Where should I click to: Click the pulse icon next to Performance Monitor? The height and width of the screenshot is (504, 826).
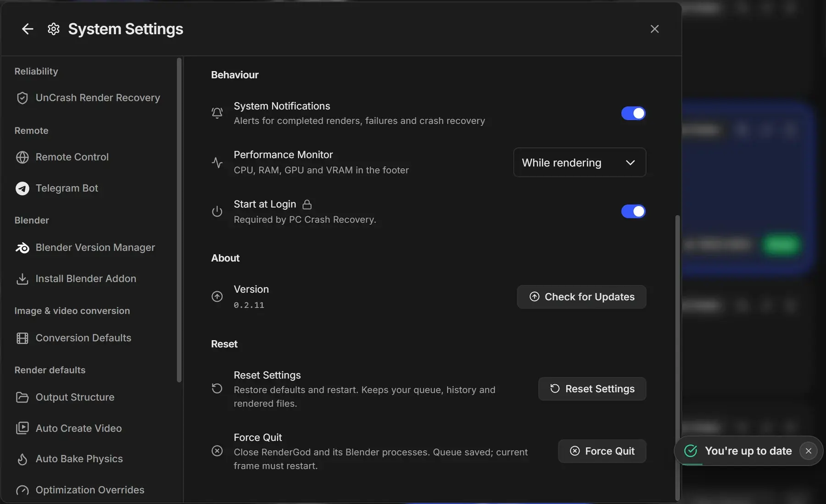pos(217,162)
